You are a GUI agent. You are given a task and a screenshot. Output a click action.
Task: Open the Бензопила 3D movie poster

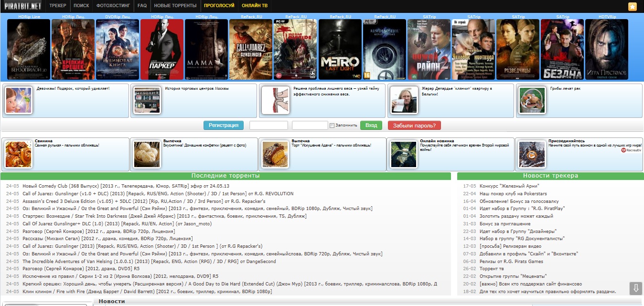[x=29, y=49]
